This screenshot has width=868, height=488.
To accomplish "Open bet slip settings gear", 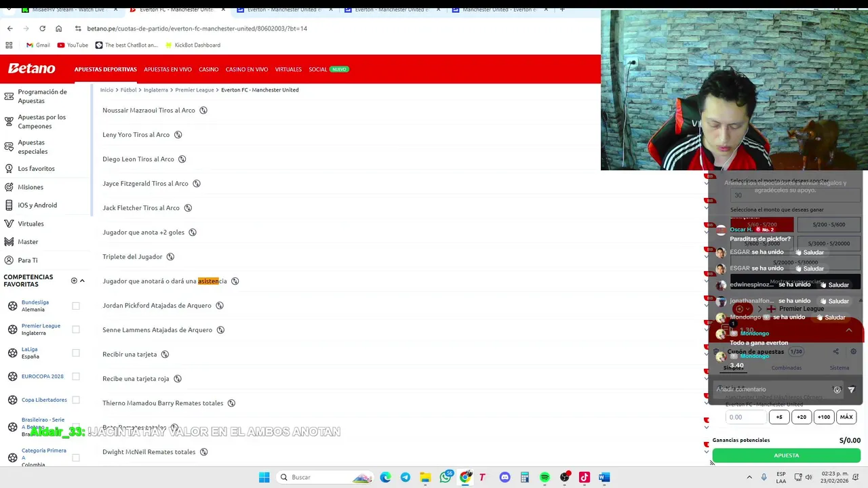I will click(853, 352).
